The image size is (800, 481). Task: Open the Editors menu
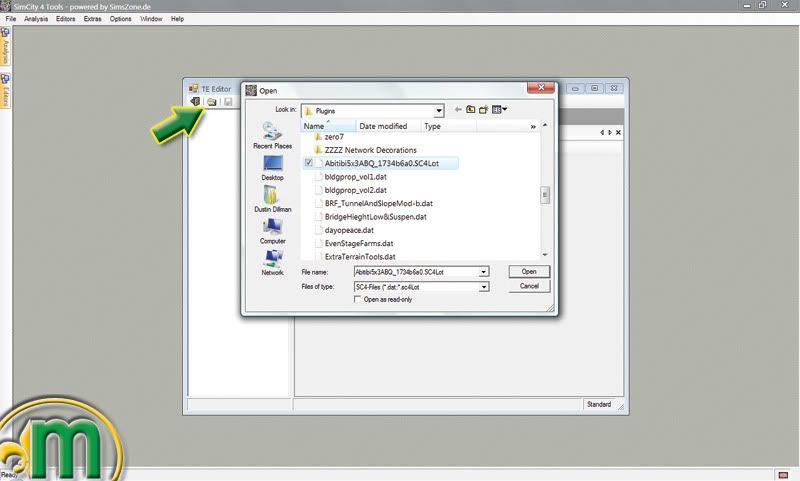(x=65, y=19)
